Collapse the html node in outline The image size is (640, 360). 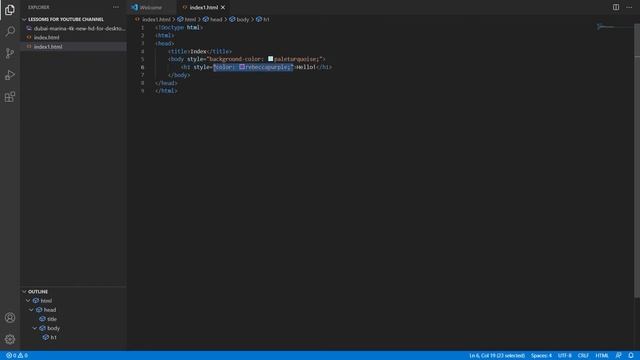click(28, 301)
